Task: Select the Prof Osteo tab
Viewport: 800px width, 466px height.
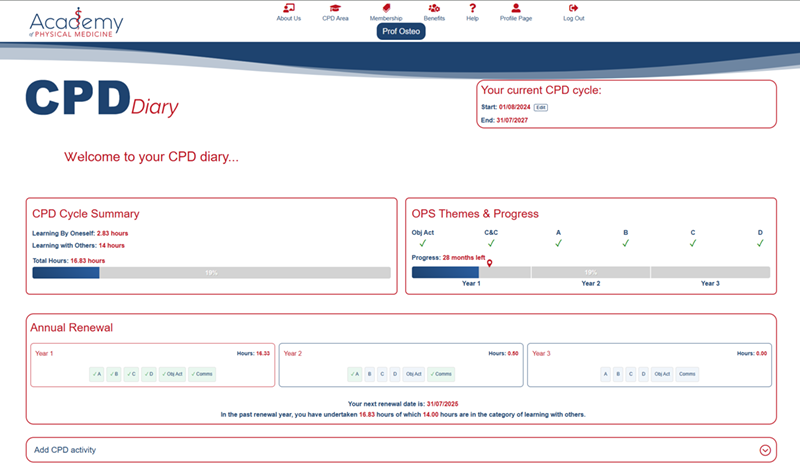Action: click(401, 32)
